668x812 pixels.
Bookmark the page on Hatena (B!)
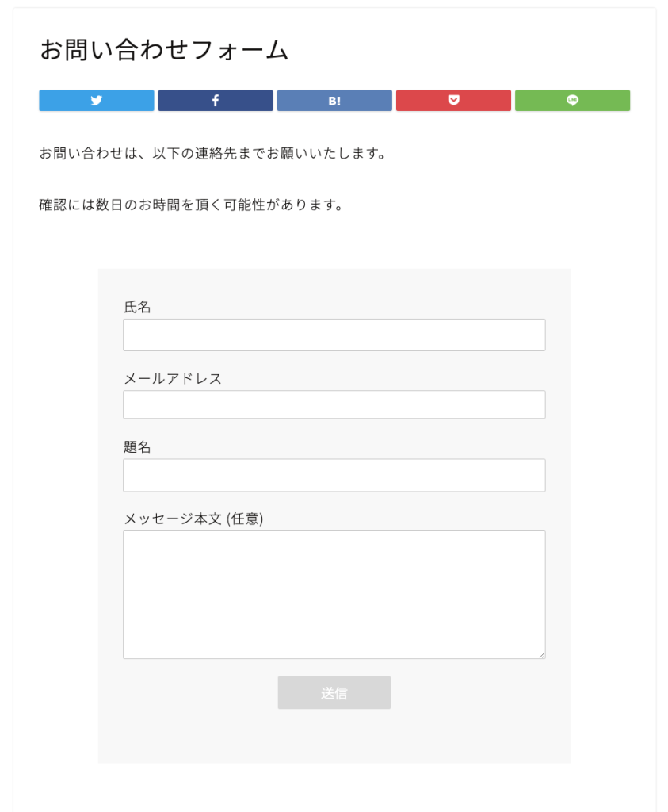coord(334,100)
